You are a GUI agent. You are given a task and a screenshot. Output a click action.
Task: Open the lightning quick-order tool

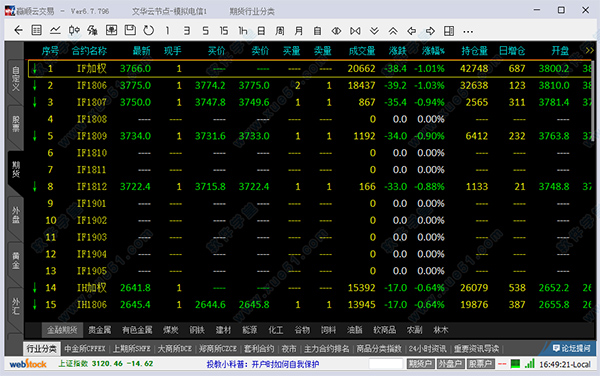[x=92, y=30]
